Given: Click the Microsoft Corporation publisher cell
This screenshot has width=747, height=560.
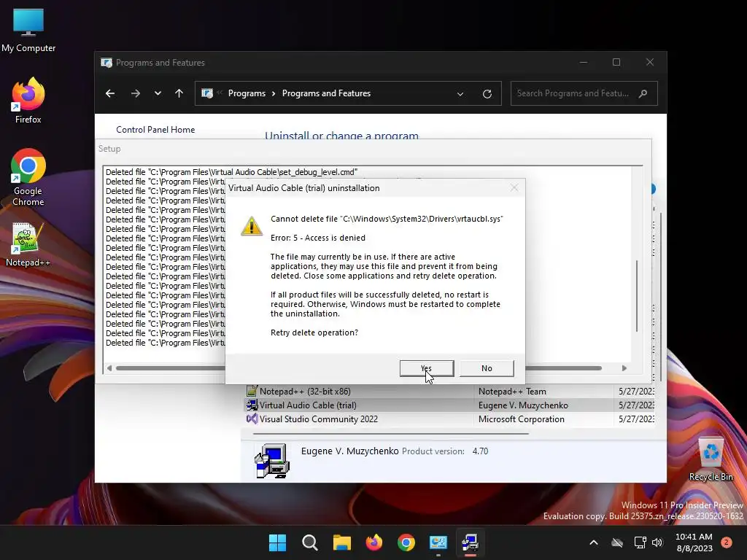Looking at the screenshot, I should [x=521, y=419].
